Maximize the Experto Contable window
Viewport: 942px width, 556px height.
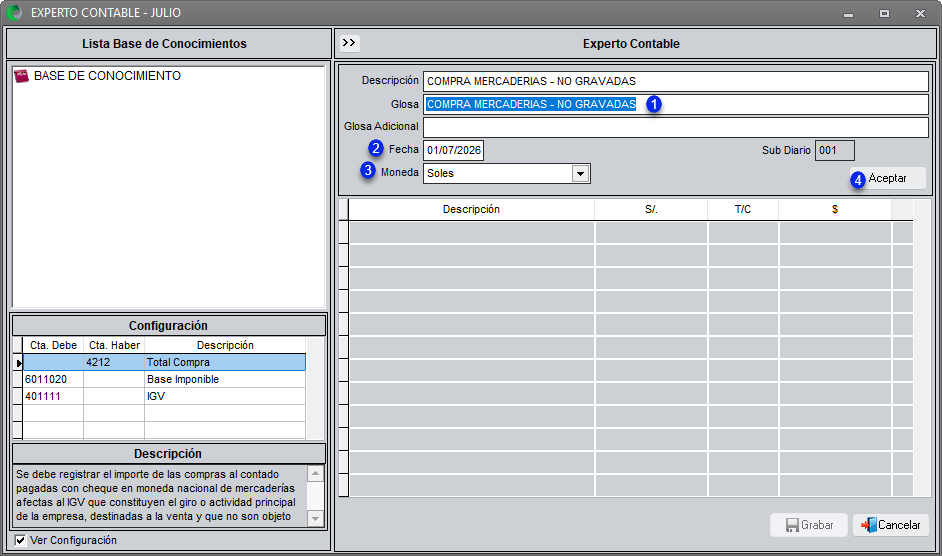click(x=884, y=13)
